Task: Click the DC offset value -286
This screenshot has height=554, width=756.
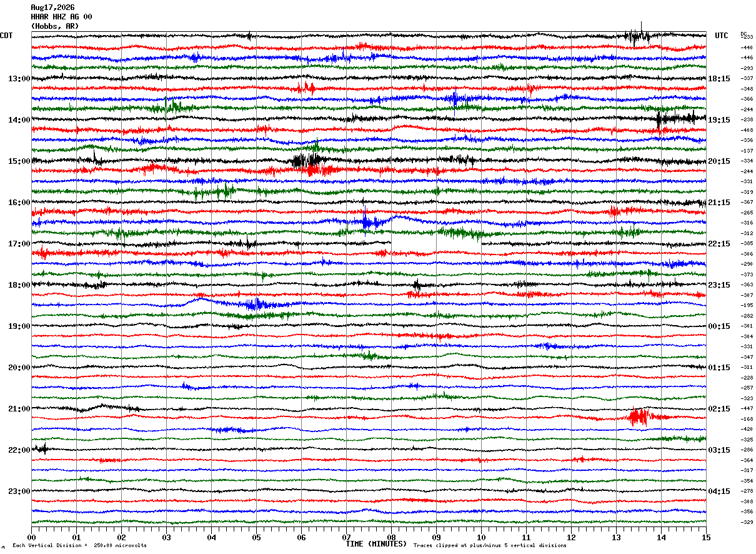Action: point(747,450)
